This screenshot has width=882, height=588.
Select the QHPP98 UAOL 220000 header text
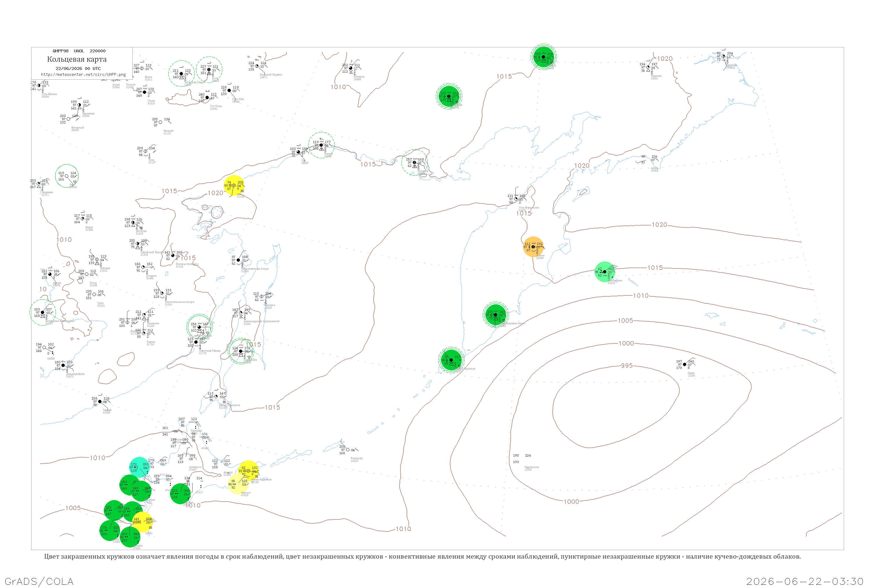pyautogui.click(x=79, y=51)
